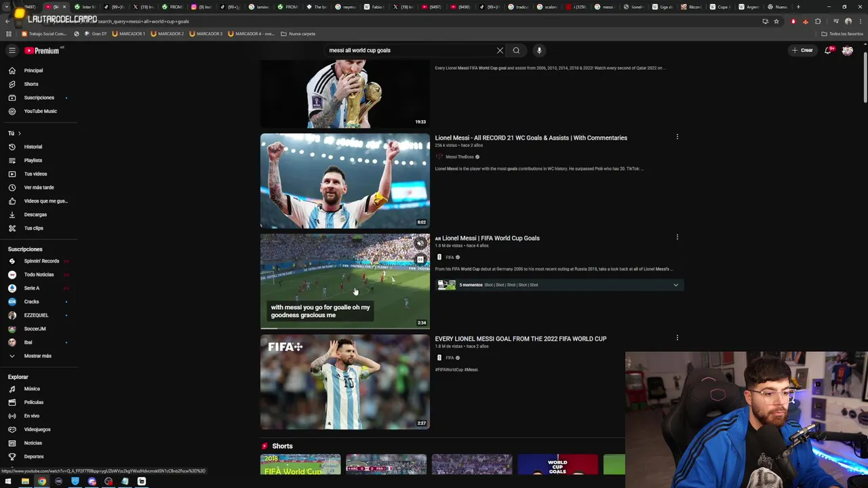Open the Windows Start button
The image size is (868, 488).
(x=8, y=481)
